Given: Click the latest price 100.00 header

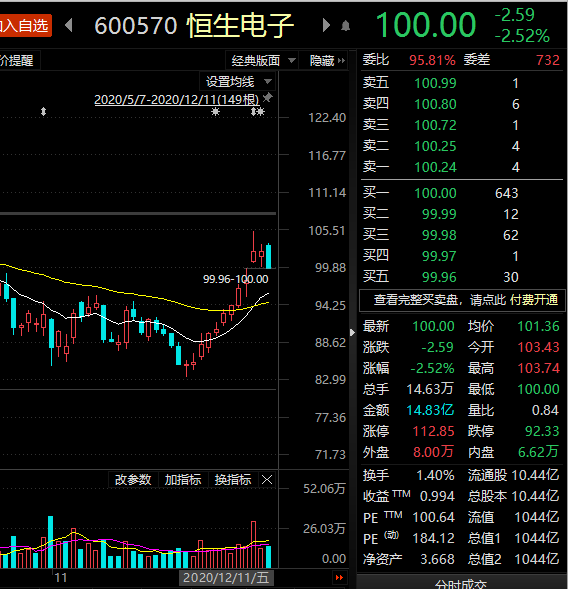Looking at the screenshot, I should point(426,25).
